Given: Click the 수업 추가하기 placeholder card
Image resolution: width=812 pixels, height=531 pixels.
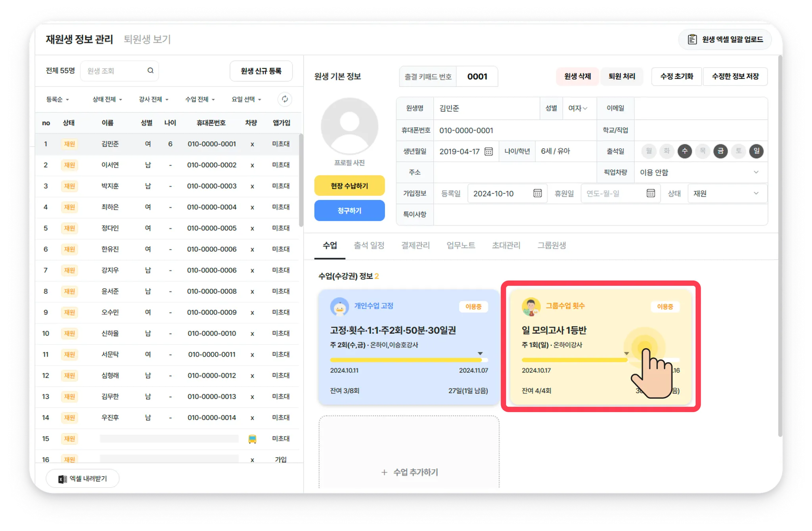Looking at the screenshot, I should tap(409, 472).
